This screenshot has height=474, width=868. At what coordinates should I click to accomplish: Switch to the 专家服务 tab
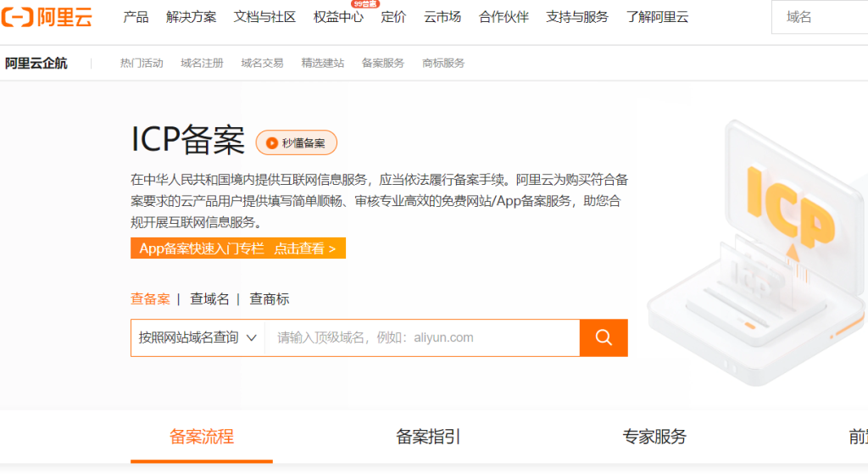654,437
